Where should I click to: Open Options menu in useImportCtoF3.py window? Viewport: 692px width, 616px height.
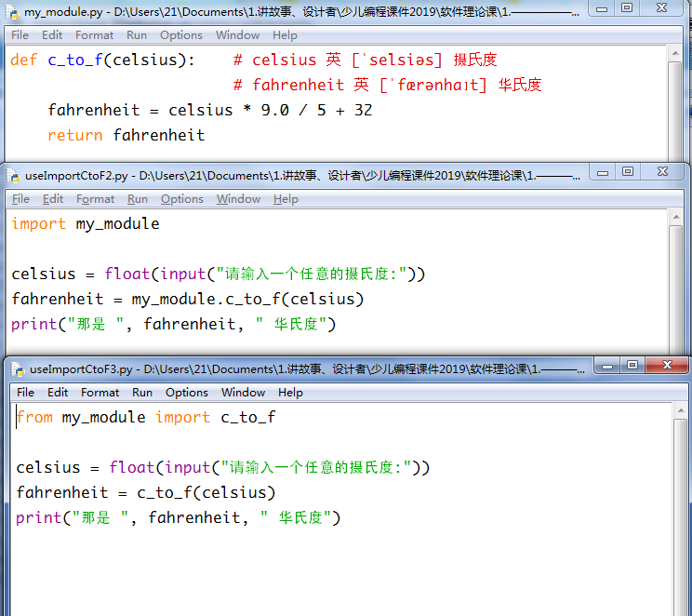pos(187,392)
